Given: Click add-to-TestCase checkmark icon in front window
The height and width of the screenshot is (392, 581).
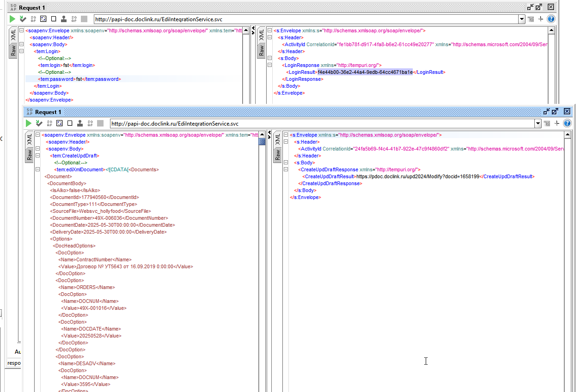Looking at the screenshot, I should 39,123.
